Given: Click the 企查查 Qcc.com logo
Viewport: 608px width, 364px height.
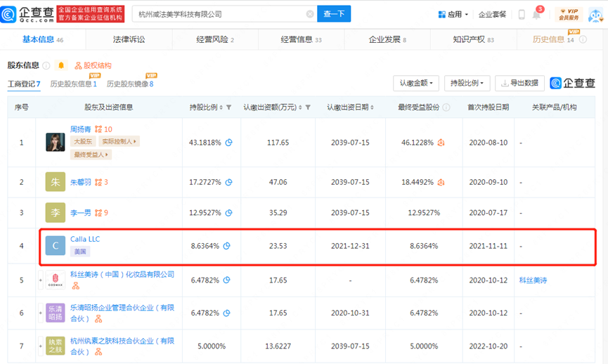Looking at the screenshot, I should tap(27, 14).
